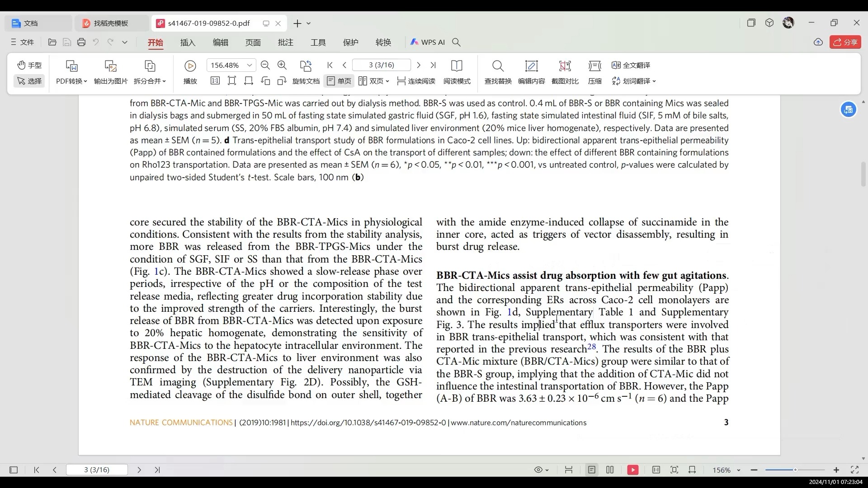Click the zoom out magnifier icon
This screenshot has height=488, width=868.
[x=265, y=66]
